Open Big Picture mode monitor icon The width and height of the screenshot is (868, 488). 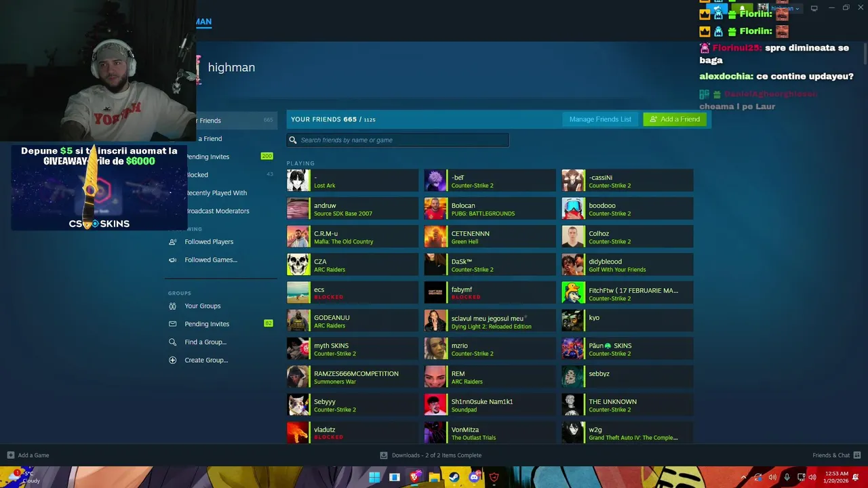(x=814, y=8)
